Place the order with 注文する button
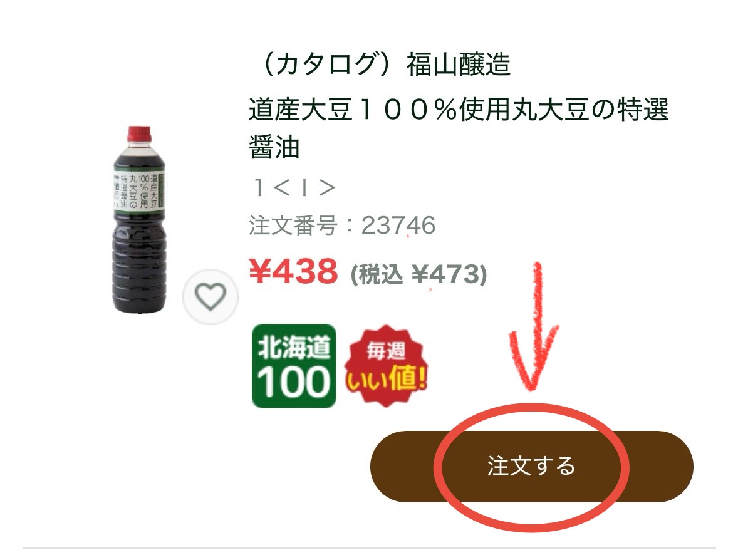The image size is (738, 560). [532, 466]
